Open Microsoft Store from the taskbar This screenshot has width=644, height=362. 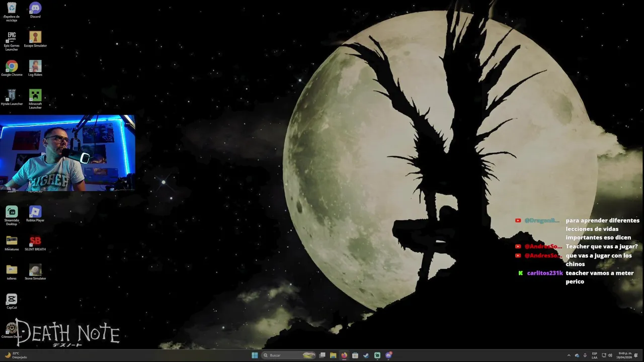[355, 355]
